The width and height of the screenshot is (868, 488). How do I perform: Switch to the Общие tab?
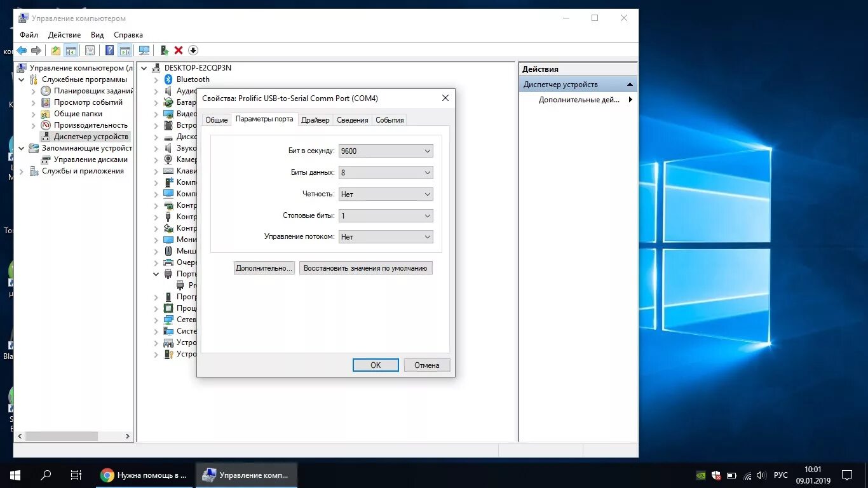(x=216, y=120)
